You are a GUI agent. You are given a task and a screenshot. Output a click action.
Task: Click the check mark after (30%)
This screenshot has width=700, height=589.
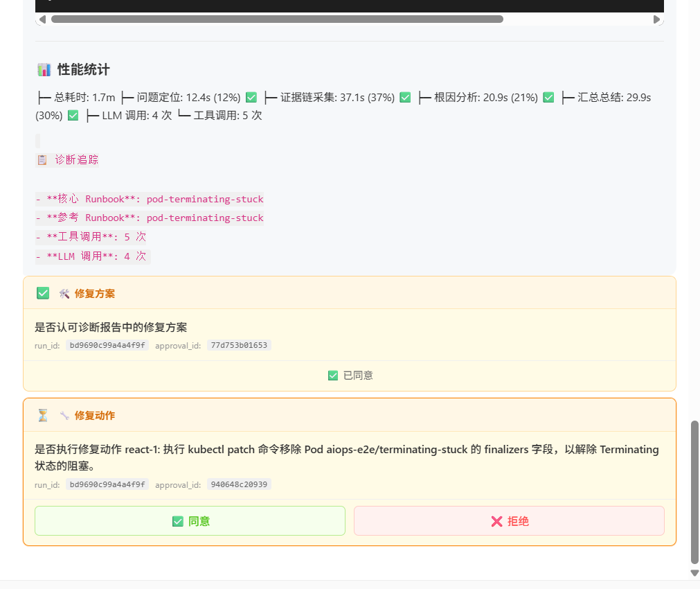(x=73, y=115)
